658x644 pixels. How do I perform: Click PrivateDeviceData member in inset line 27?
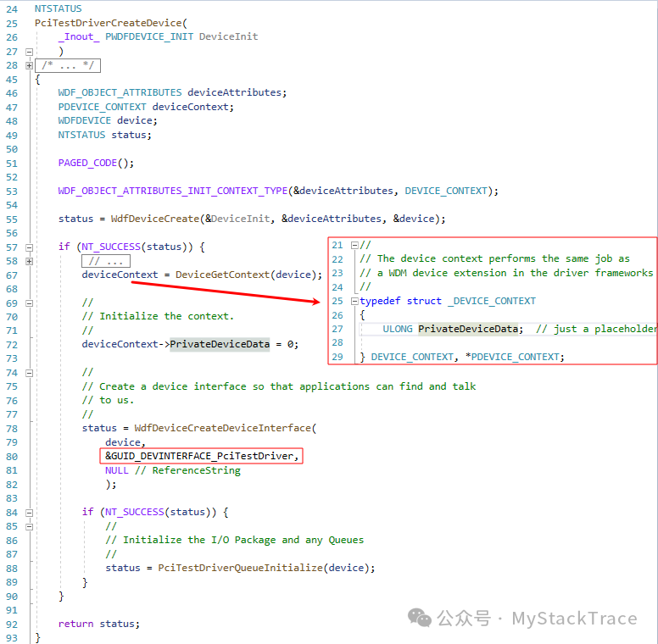468,329
